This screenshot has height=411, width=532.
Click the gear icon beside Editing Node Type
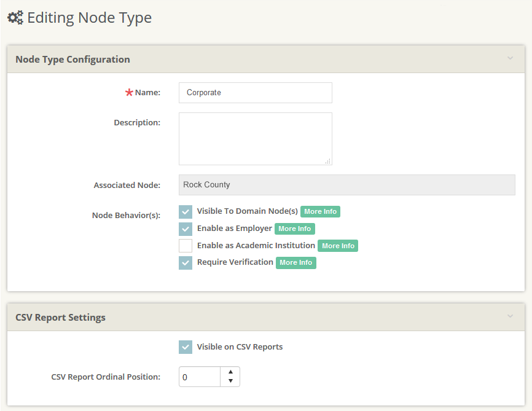point(15,17)
